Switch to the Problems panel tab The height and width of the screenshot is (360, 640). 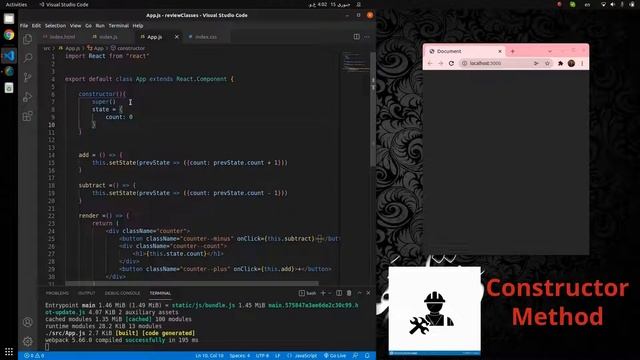tap(57, 293)
